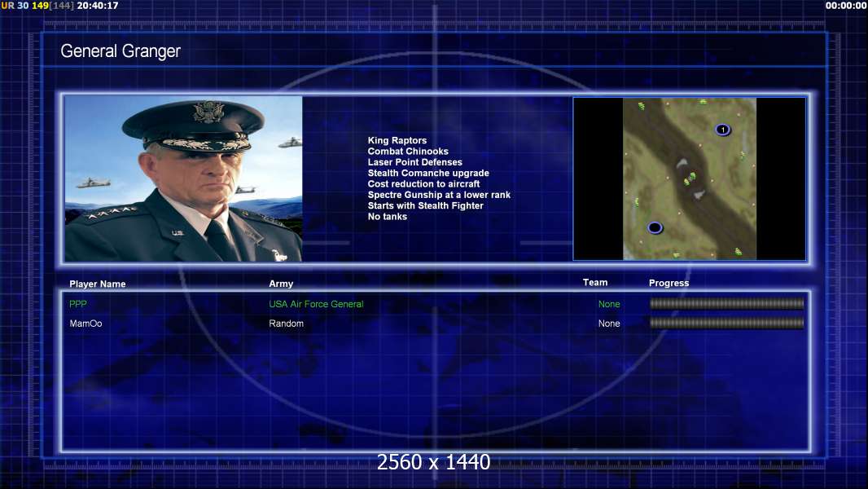Click the Player Name column header

98,284
